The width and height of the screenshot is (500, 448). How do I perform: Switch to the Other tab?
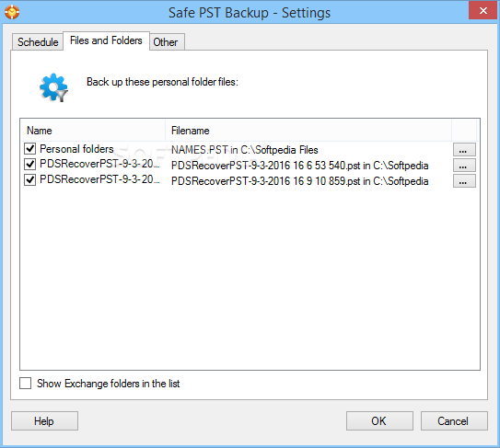[x=166, y=41]
